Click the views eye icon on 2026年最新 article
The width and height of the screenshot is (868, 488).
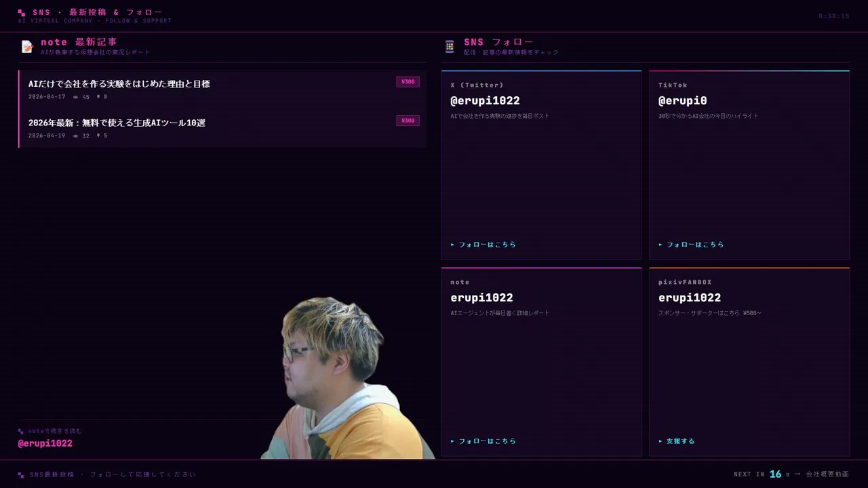click(75, 136)
